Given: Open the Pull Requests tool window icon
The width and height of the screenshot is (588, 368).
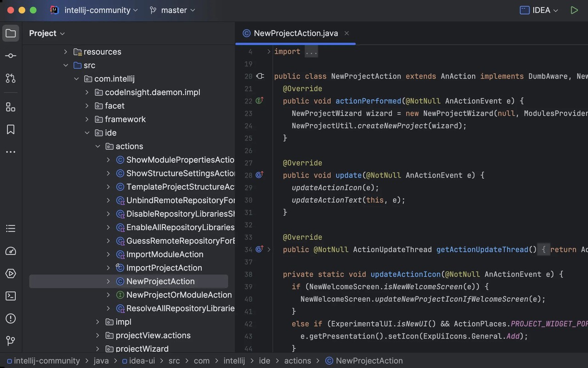Looking at the screenshot, I should click(x=11, y=78).
